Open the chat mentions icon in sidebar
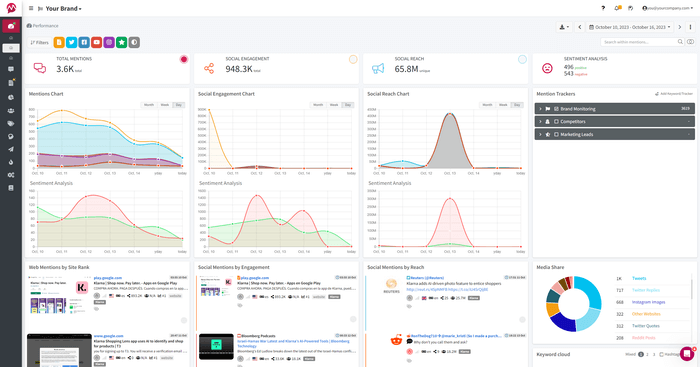This screenshot has height=367, width=700. (11, 69)
